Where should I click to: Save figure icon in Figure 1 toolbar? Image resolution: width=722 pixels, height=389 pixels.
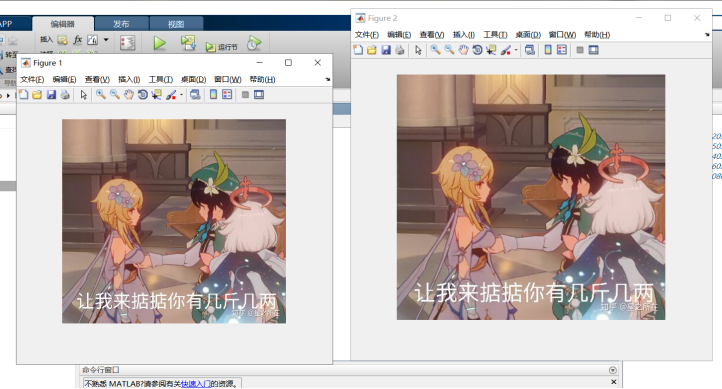point(51,95)
